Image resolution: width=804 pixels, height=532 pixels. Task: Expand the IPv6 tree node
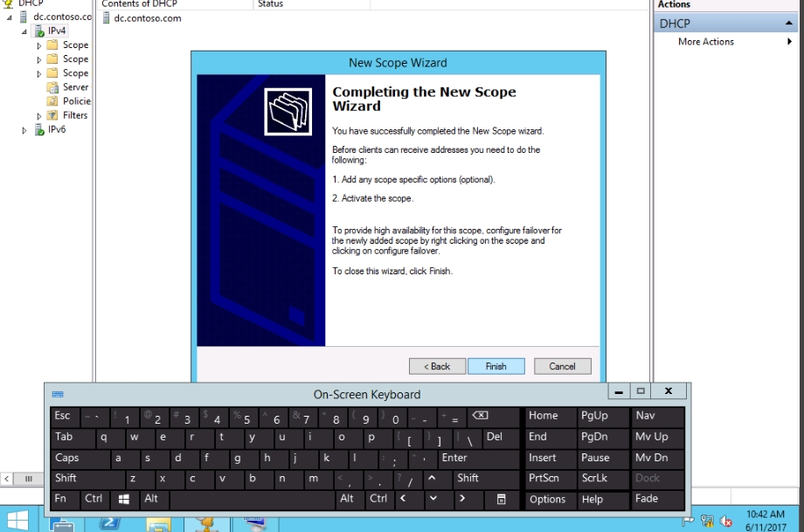(x=24, y=130)
